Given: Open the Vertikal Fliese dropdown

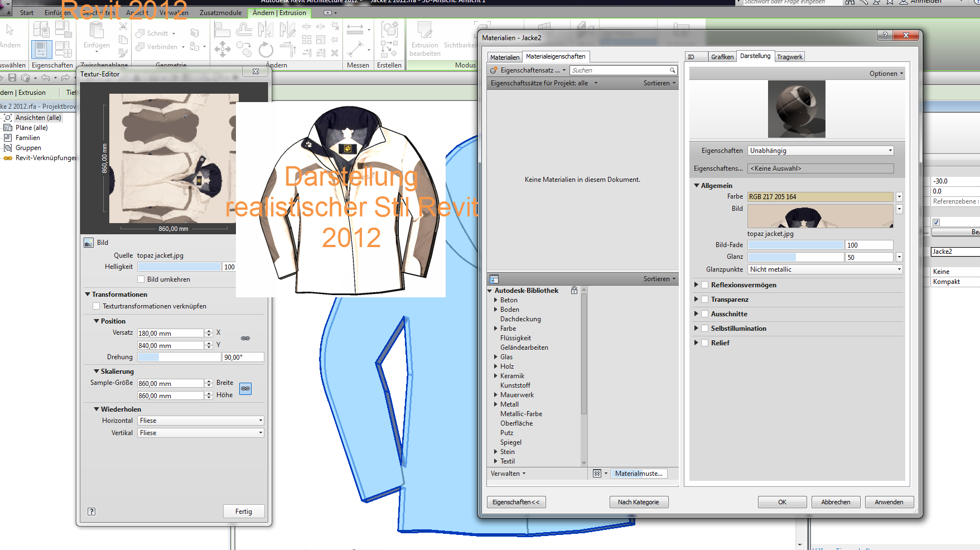Looking at the screenshot, I should click(x=201, y=433).
